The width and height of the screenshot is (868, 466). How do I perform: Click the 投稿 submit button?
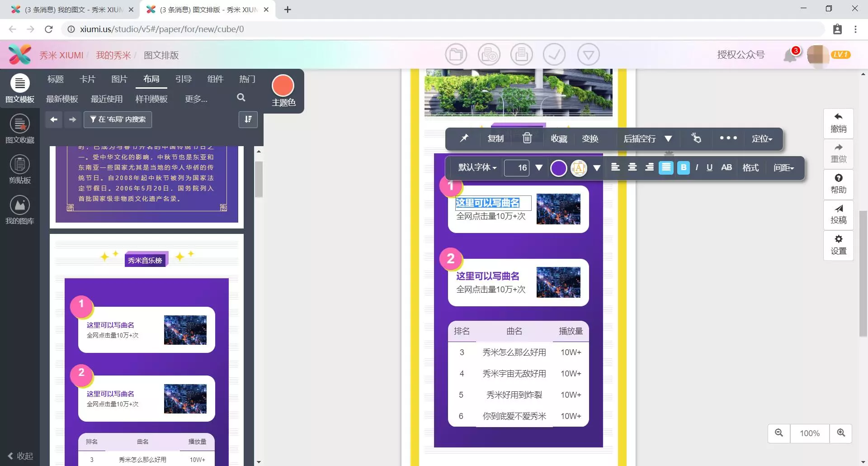[x=838, y=214]
